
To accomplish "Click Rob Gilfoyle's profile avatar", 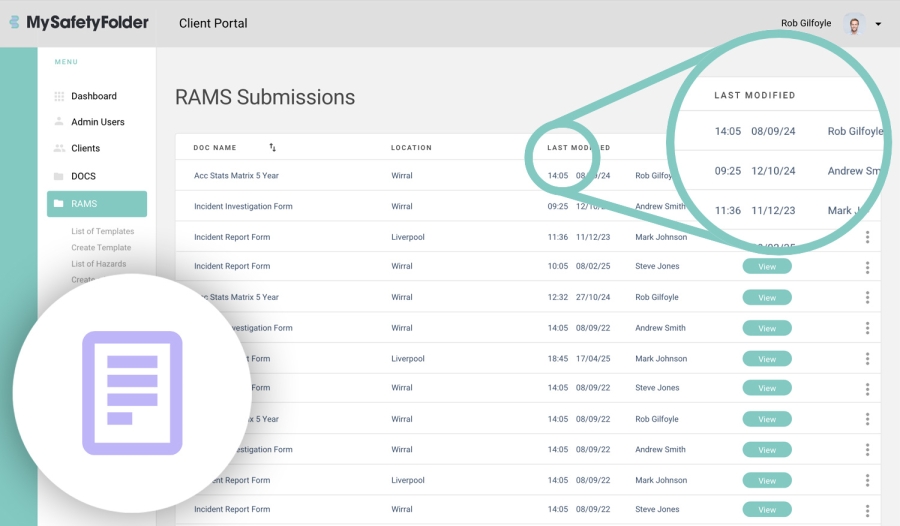I will pos(854,24).
